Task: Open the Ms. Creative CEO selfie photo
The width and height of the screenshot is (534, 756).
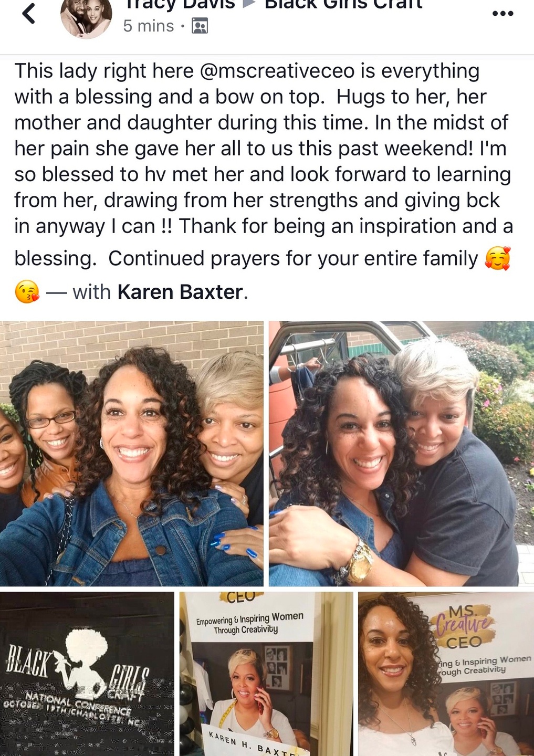Action: click(x=446, y=674)
